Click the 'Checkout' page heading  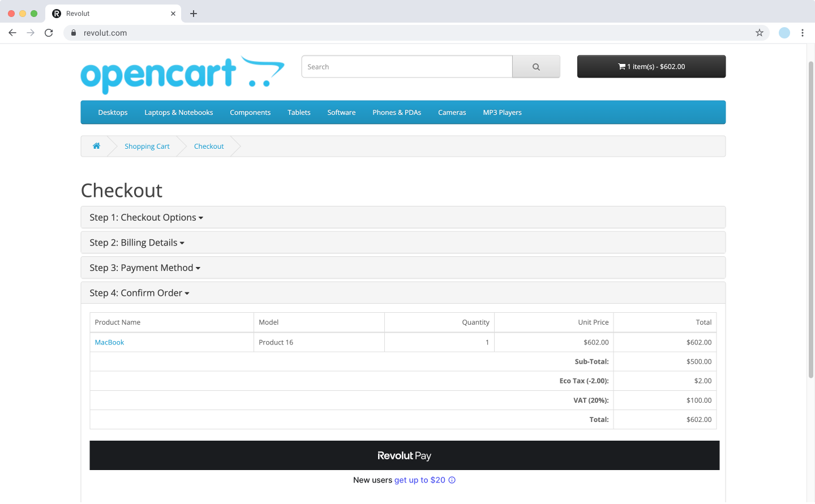(x=122, y=191)
